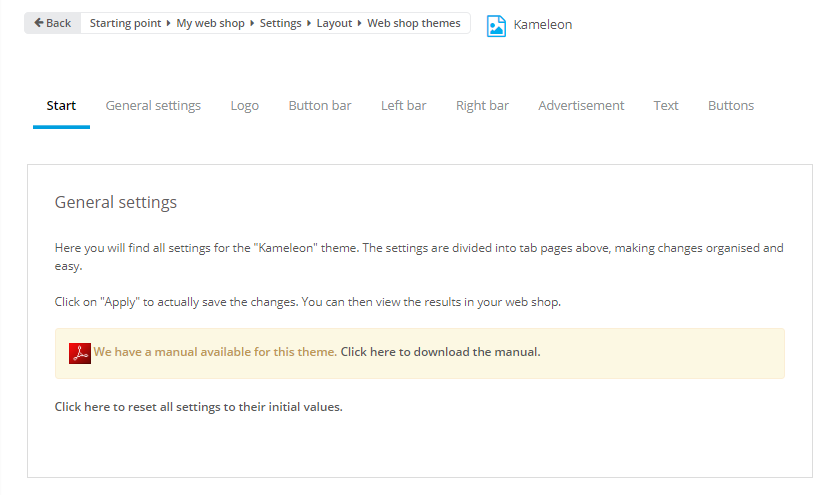
Task: Click the Kameleon theme title text
Action: (x=543, y=25)
